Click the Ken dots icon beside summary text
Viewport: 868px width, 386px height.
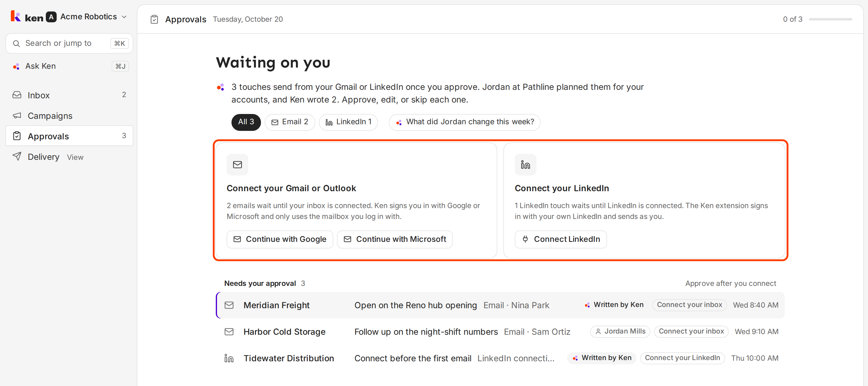tap(220, 87)
